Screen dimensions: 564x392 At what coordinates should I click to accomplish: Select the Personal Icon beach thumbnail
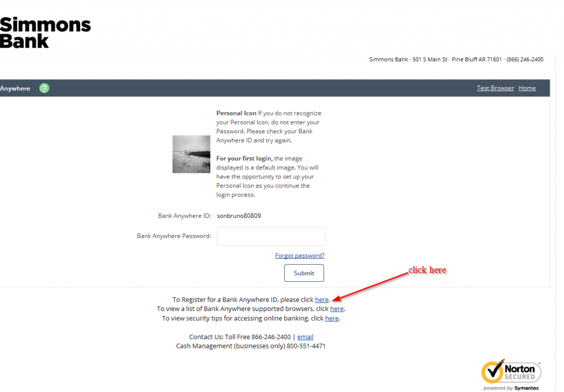point(191,154)
